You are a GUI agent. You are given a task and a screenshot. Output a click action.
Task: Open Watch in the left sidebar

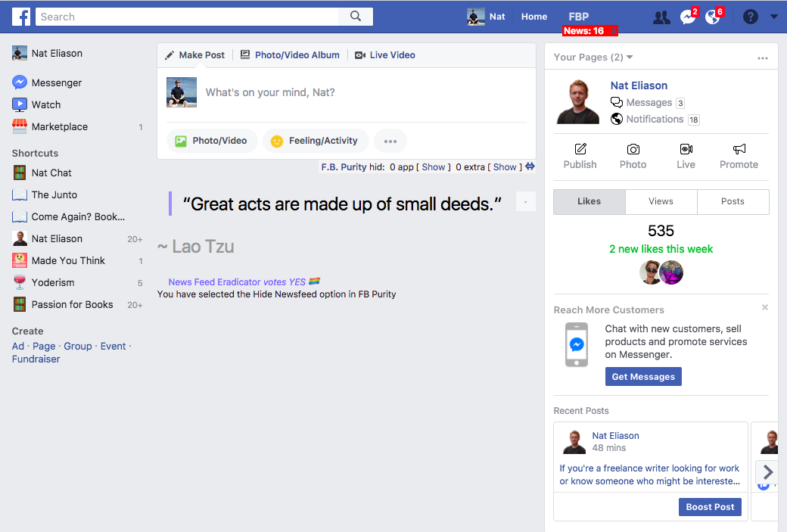click(x=36, y=104)
